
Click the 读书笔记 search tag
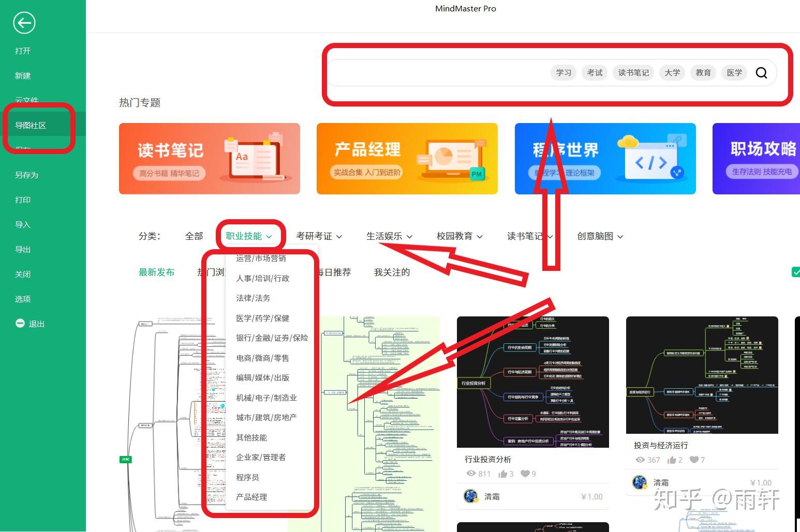[633, 73]
